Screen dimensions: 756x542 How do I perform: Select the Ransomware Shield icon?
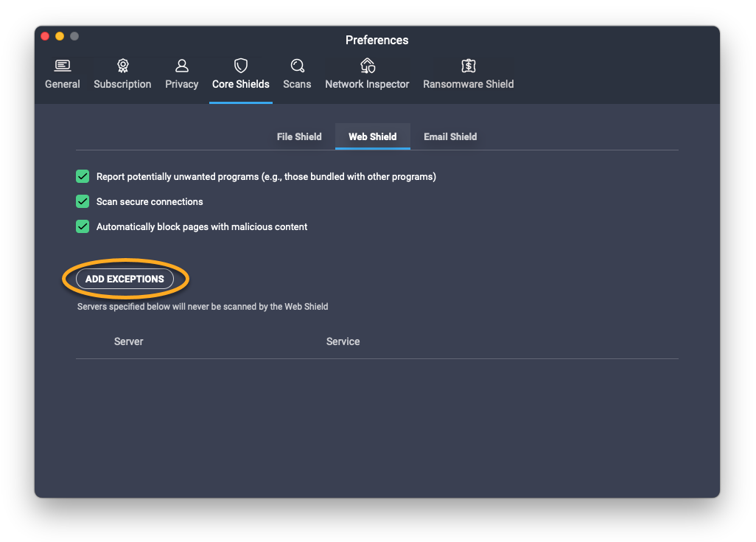468,66
